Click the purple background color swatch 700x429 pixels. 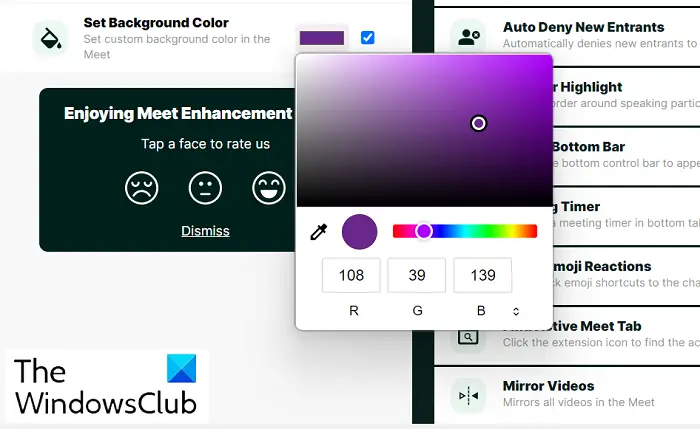click(x=322, y=38)
